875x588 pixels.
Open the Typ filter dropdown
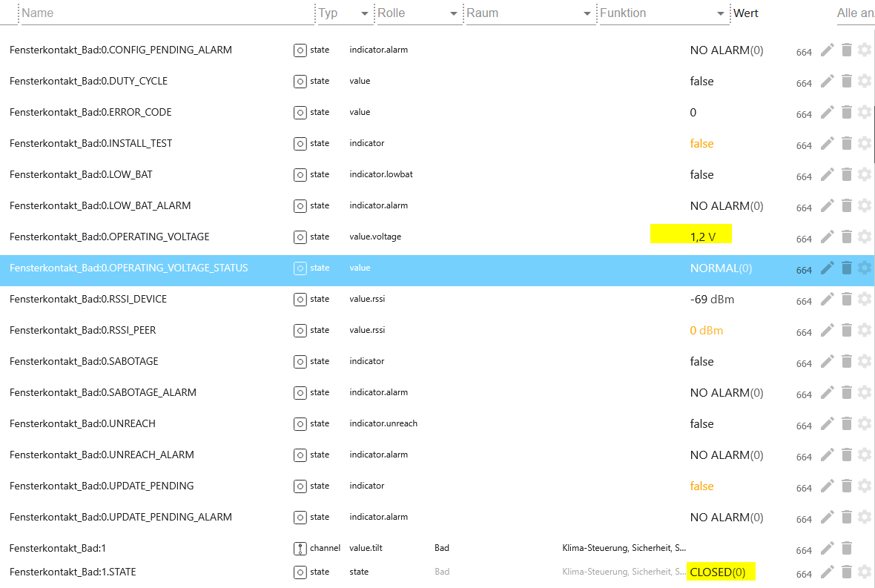(364, 13)
